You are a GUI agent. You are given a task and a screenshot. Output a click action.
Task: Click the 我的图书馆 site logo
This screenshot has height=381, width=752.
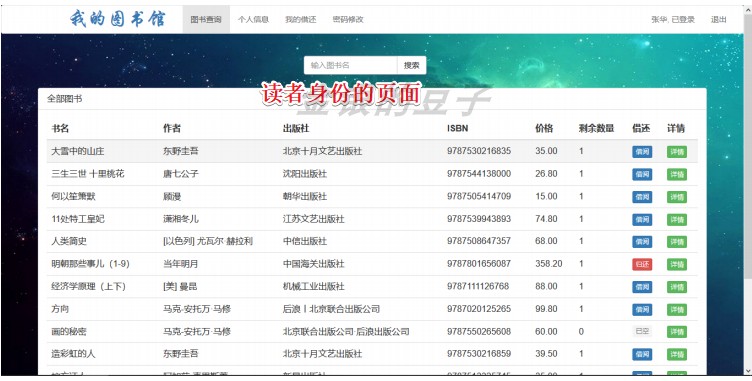click(x=118, y=19)
